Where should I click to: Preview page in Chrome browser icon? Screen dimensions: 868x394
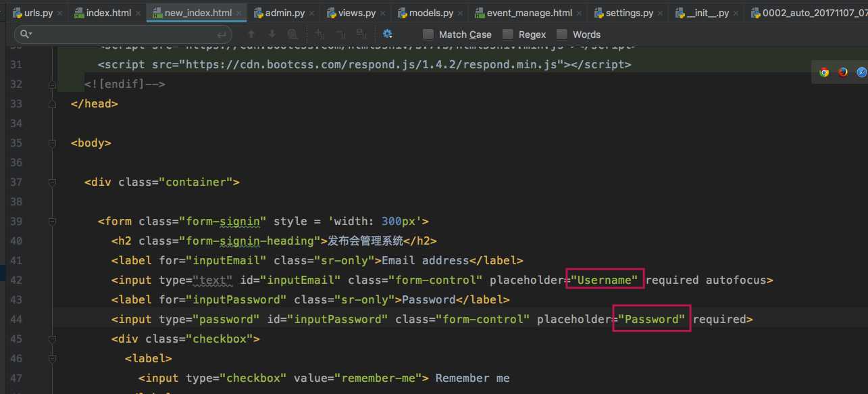(824, 72)
